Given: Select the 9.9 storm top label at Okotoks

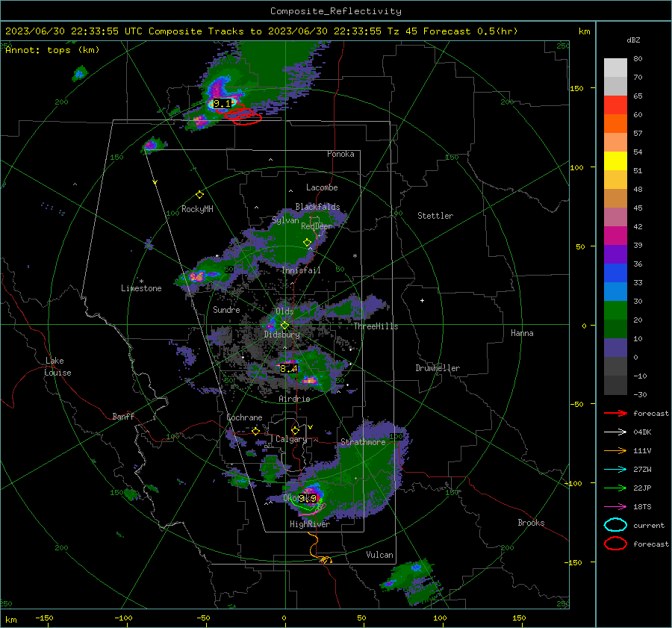Looking at the screenshot, I should tap(308, 498).
